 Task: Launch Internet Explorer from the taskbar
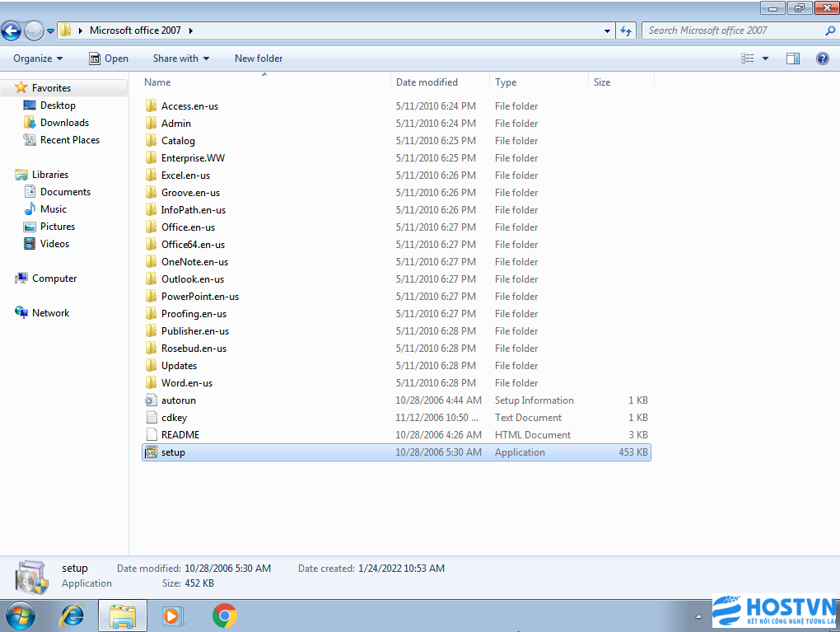[72, 616]
